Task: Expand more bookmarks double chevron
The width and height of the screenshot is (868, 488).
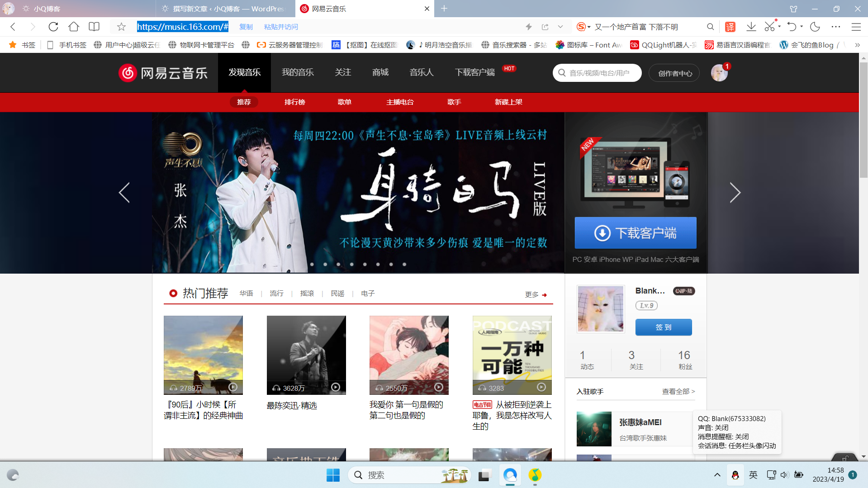Action: click(x=857, y=45)
